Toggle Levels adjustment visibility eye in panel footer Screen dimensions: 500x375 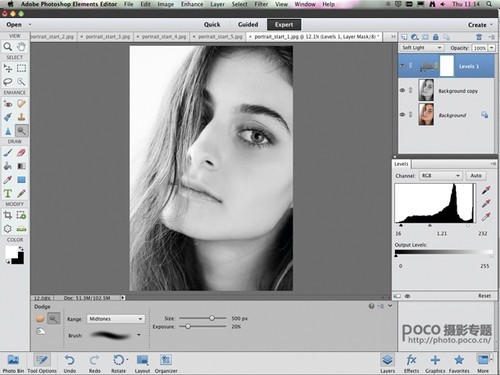pos(407,296)
